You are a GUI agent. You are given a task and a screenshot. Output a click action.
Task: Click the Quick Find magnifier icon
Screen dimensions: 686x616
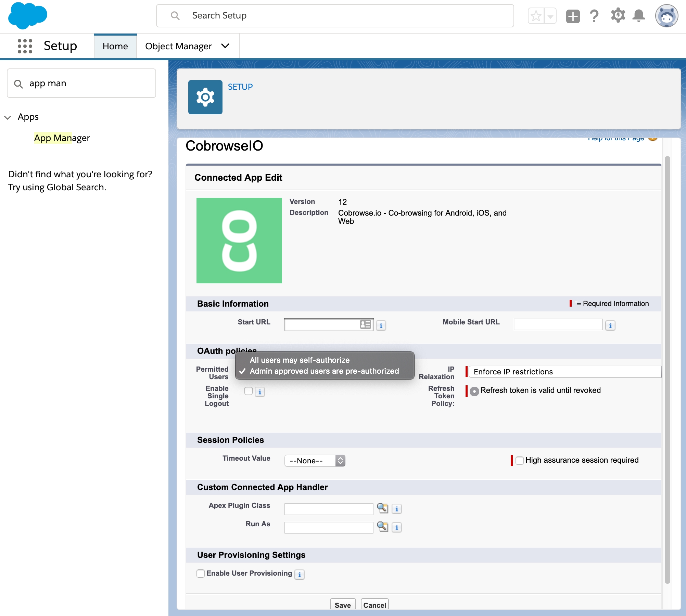(18, 84)
